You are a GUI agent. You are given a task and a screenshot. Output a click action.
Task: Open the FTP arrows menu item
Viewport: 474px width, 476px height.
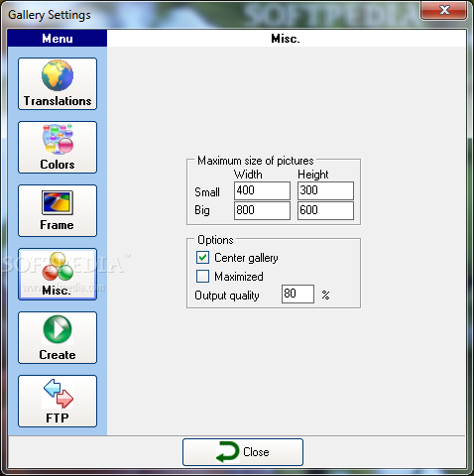tap(58, 401)
